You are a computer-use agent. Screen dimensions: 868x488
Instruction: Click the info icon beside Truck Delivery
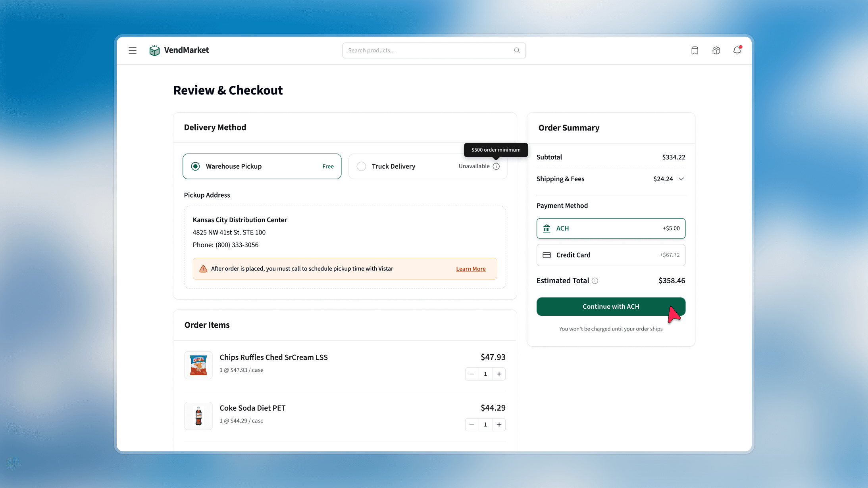[x=497, y=166]
